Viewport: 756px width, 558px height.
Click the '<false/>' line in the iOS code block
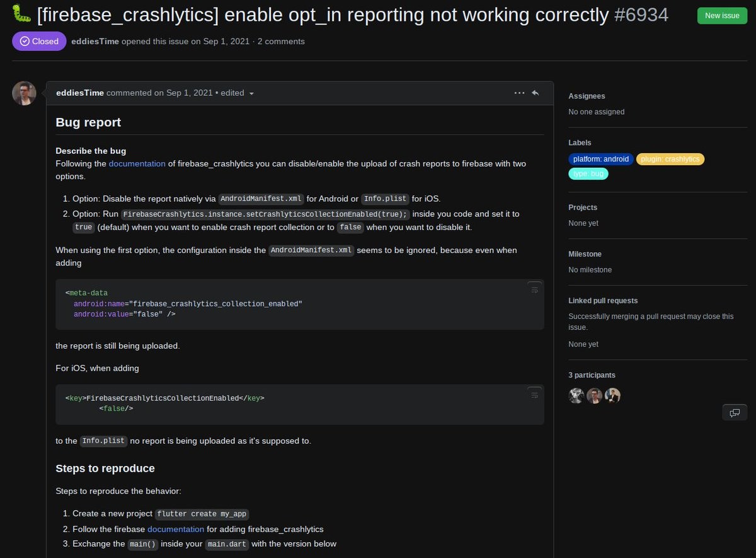point(116,409)
